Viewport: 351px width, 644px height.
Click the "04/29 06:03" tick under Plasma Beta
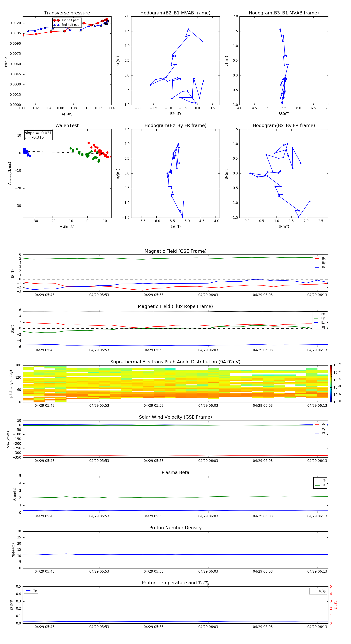pos(208,516)
